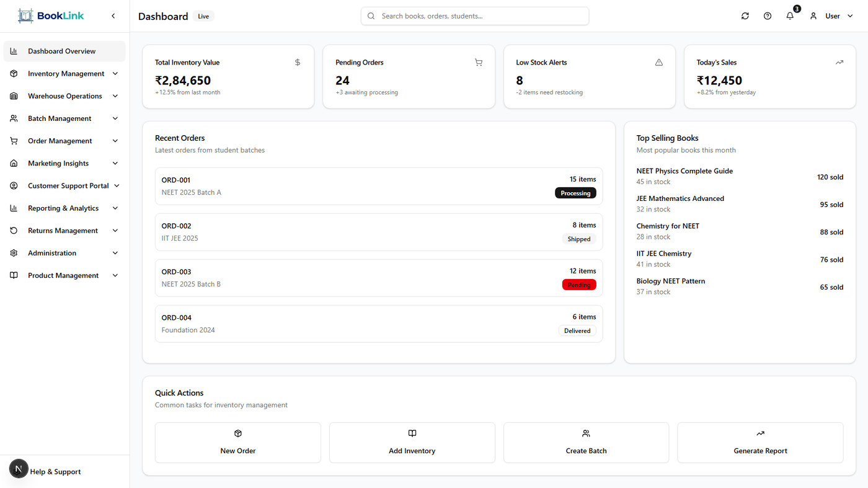Open Dashboard Overview in the sidebar
Viewport: 868px width, 488px height.
point(62,51)
